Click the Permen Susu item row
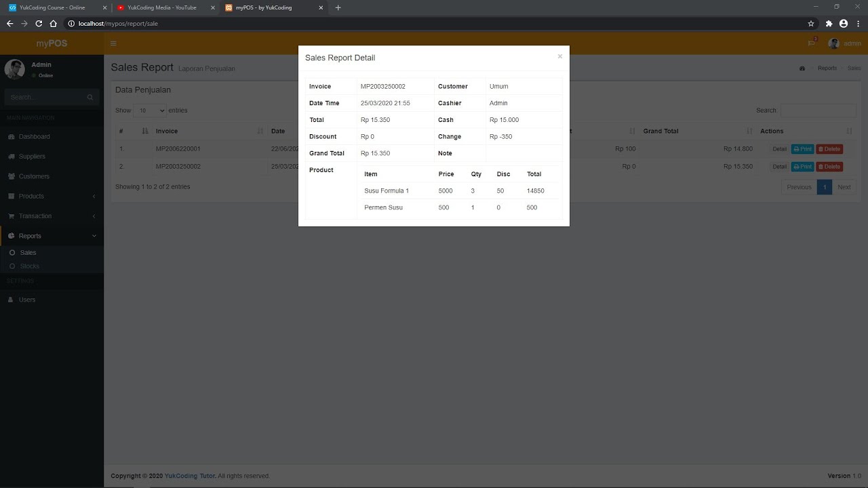Viewport: 868px width, 488px height. (460, 207)
